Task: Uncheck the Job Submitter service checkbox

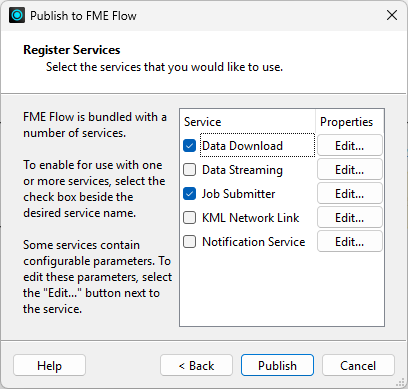Action: (x=189, y=194)
